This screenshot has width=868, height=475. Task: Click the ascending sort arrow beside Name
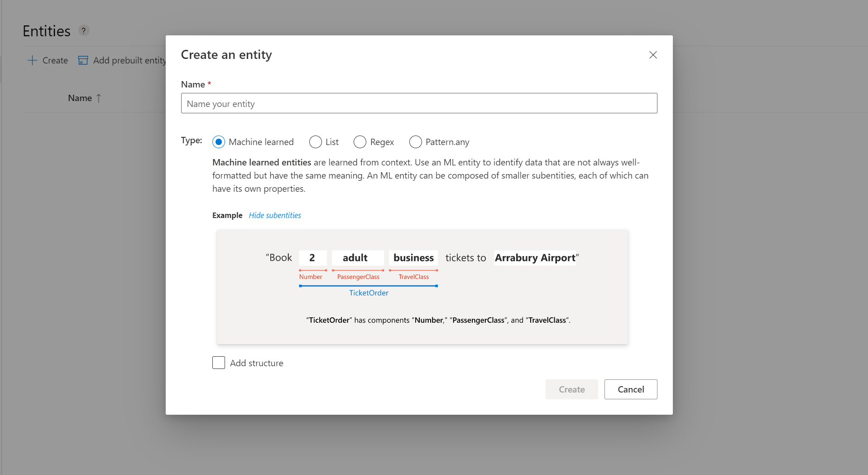(100, 98)
